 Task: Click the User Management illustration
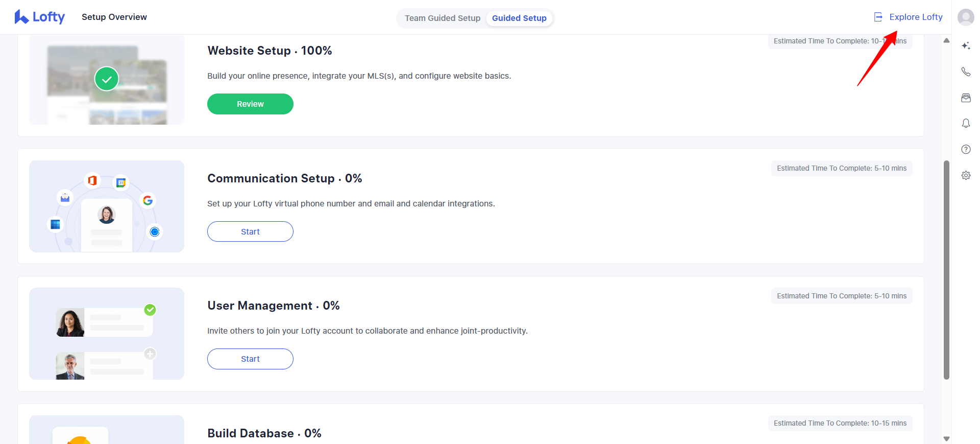click(x=107, y=334)
